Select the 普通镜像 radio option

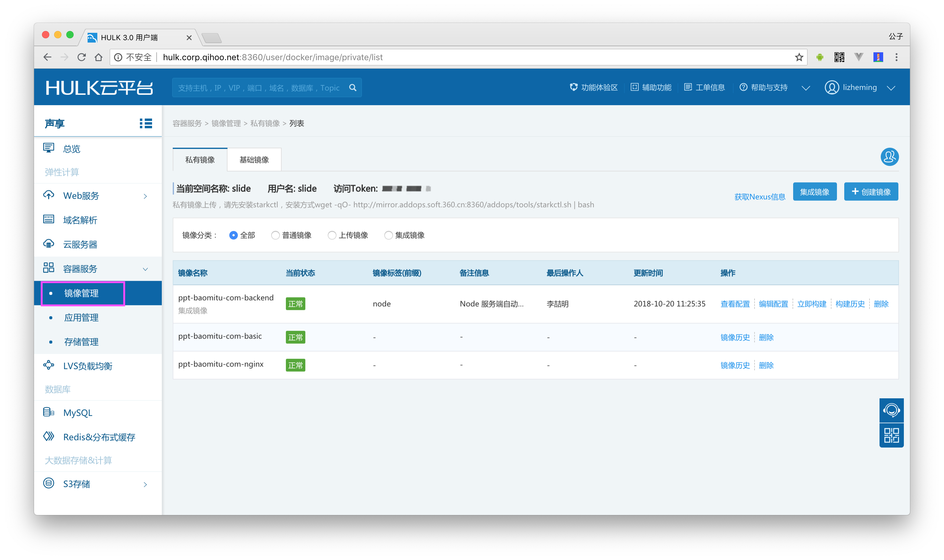(x=275, y=235)
